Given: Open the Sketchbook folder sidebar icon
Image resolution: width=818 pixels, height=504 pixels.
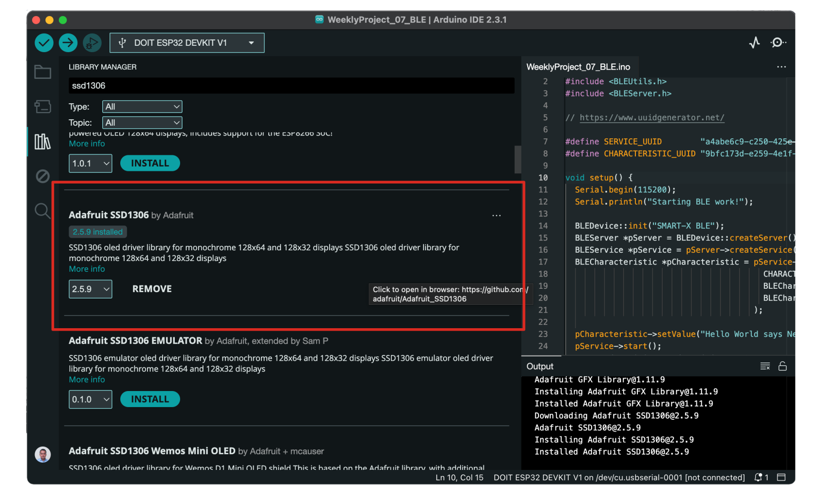Looking at the screenshot, I should point(43,72).
